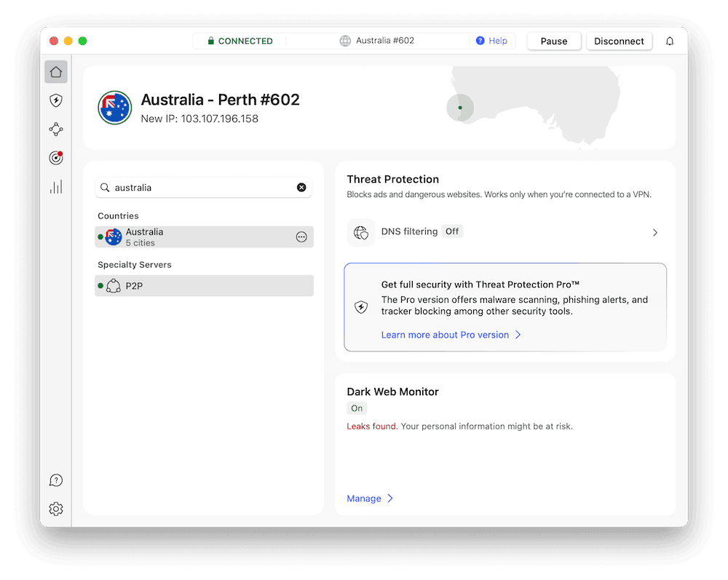Open Meshnet icon in sidebar
The image size is (728, 580).
coord(56,129)
